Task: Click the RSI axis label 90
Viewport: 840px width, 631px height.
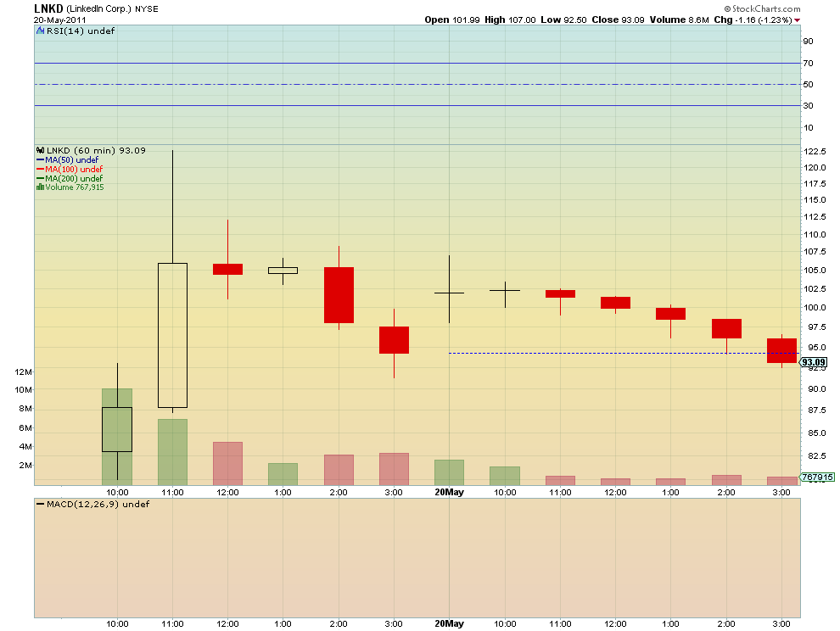Action: [x=808, y=42]
